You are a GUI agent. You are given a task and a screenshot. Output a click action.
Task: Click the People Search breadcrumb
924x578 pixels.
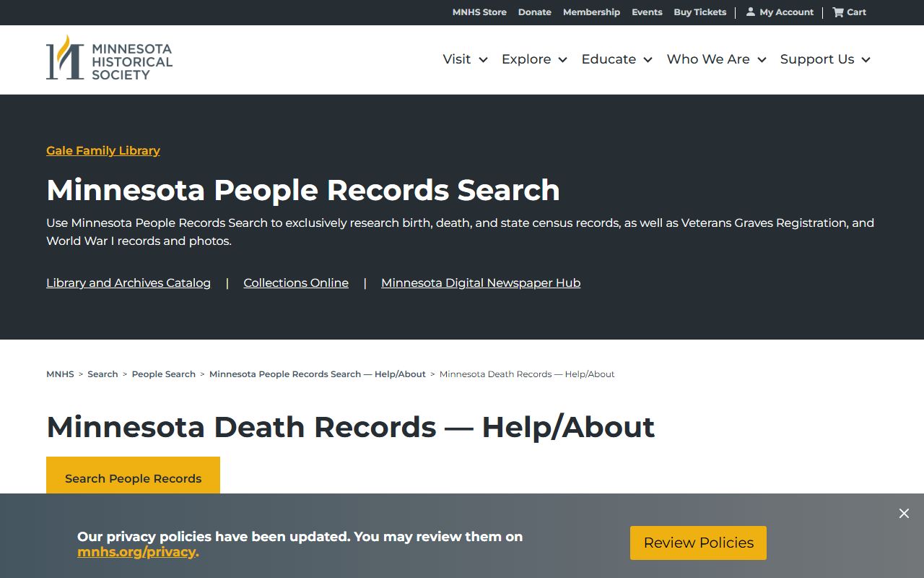[164, 374]
